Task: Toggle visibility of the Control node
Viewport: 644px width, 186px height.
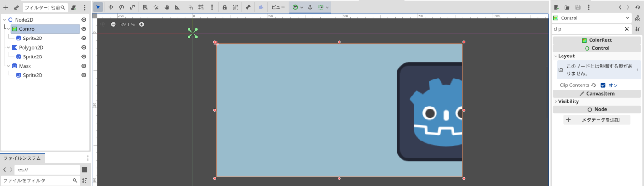Action: coord(84,29)
